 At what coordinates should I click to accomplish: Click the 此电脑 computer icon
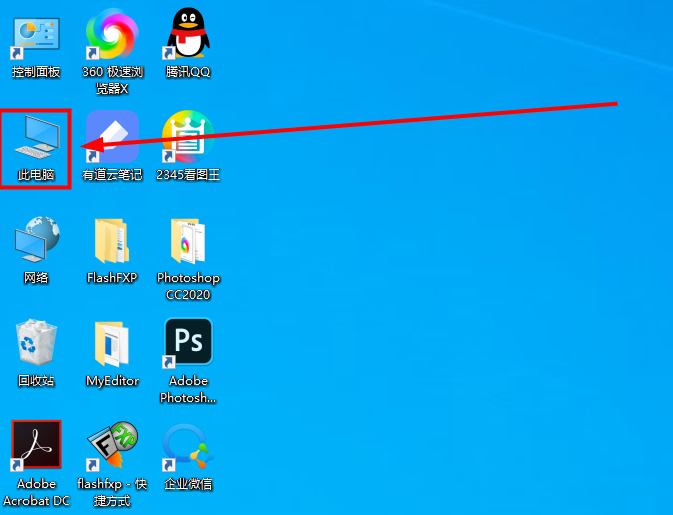36,138
